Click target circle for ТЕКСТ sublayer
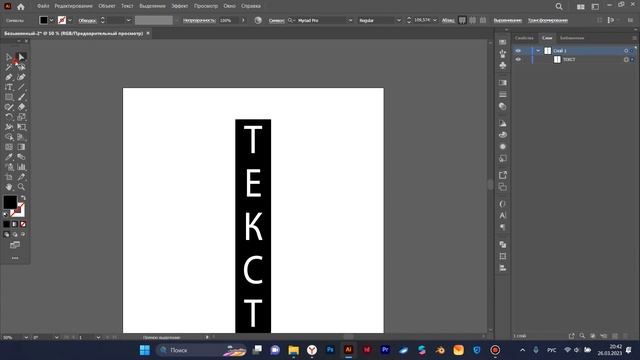 [x=626, y=60]
